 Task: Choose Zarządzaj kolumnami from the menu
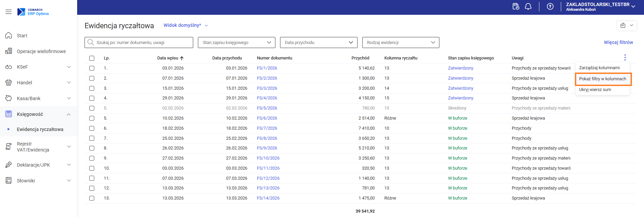(x=599, y=68)
